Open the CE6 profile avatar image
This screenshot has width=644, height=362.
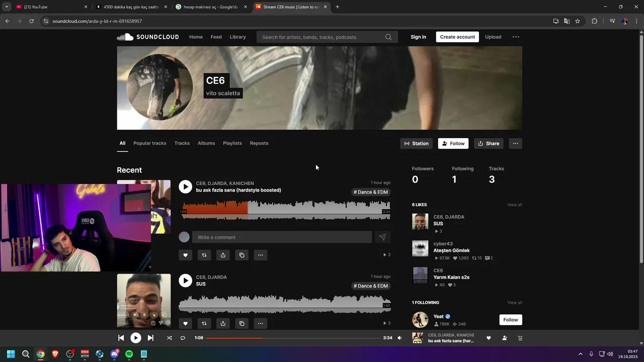pos(159,87)
